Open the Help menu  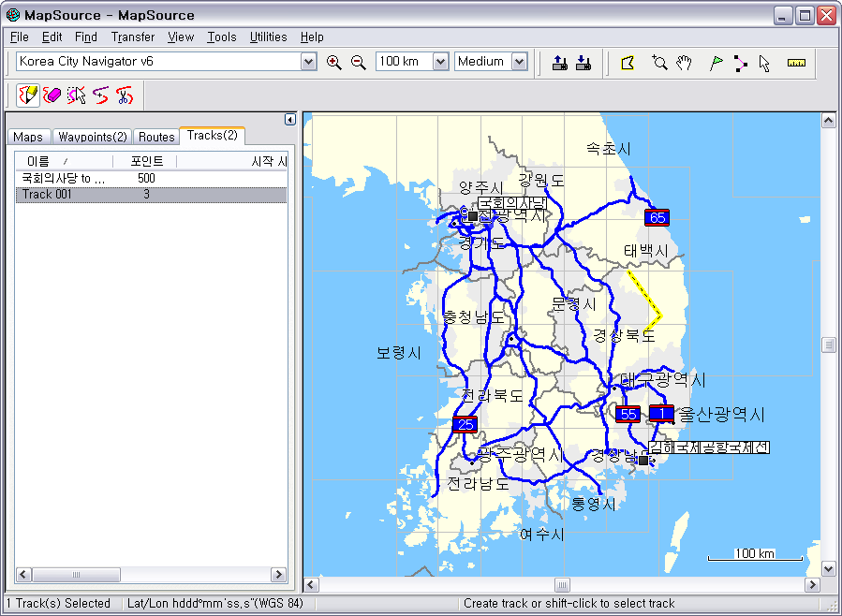(312, 37)
